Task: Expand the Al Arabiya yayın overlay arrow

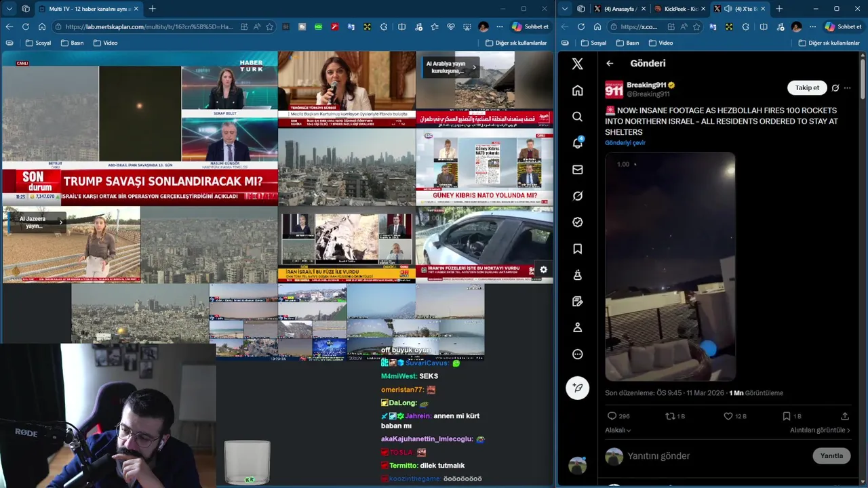Action: pos(474,67)
